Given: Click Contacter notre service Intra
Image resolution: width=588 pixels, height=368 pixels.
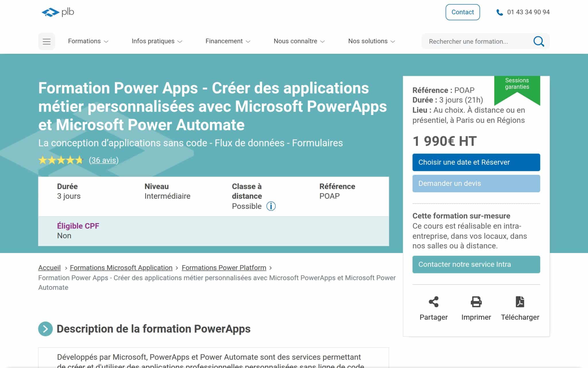Looking at the screenshot, I should click(x=476, y=264).
